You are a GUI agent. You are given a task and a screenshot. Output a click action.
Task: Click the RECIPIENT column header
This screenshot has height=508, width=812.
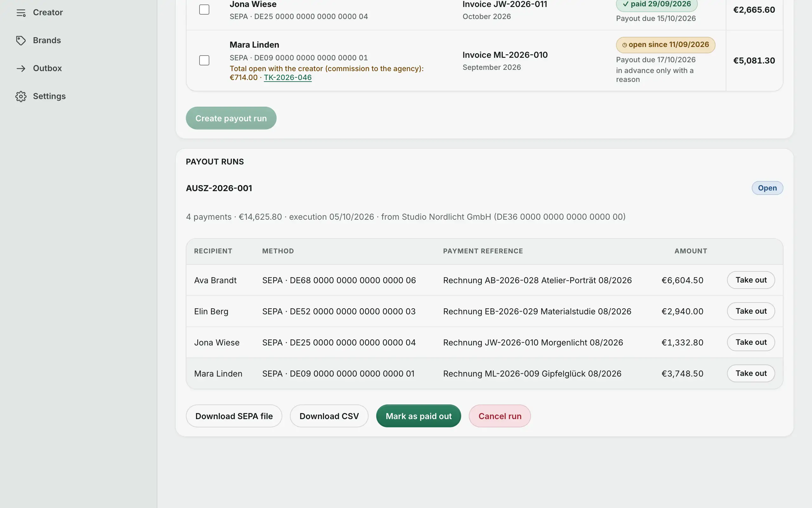coord(213,251)
